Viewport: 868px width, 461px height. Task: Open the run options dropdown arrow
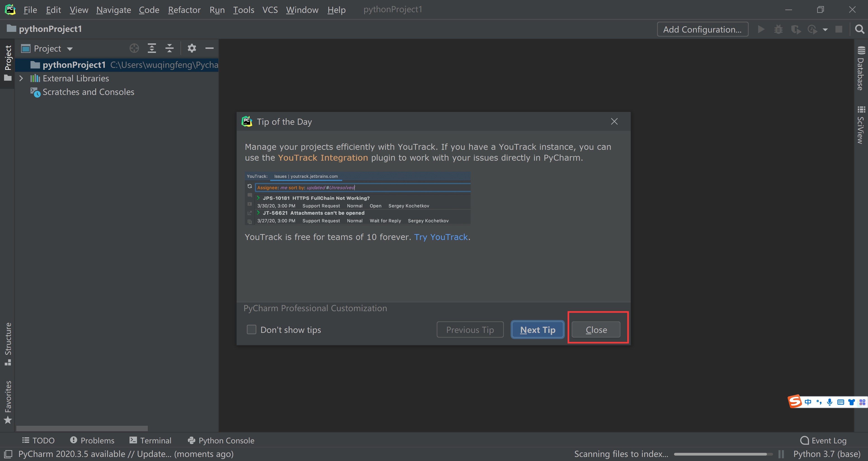(825, 30)
